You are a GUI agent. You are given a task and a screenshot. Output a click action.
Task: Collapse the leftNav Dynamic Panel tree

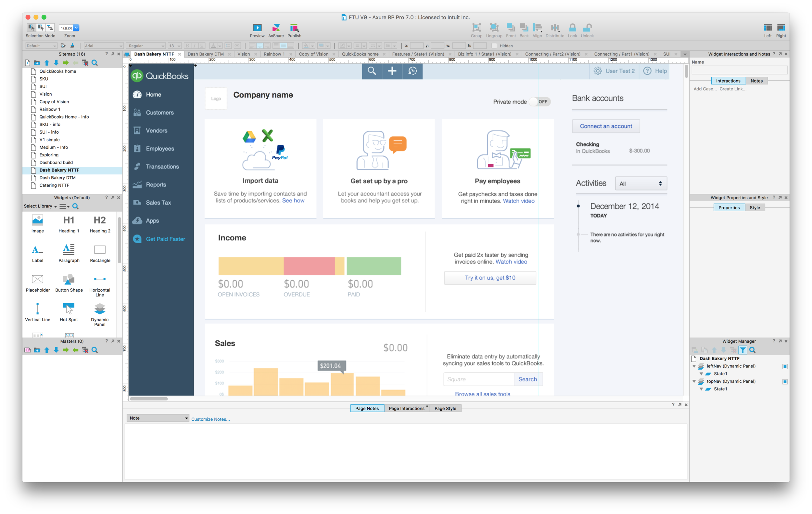[x=694, y=366]
